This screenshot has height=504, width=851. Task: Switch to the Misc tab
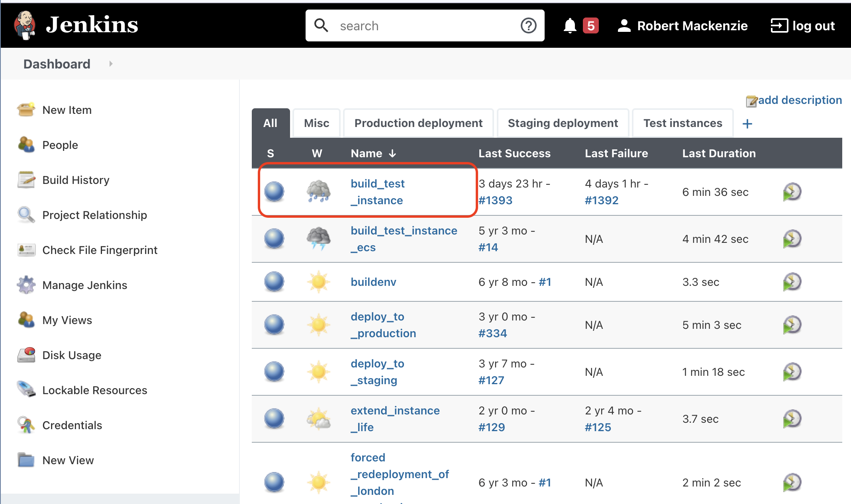tap(316, 123)
